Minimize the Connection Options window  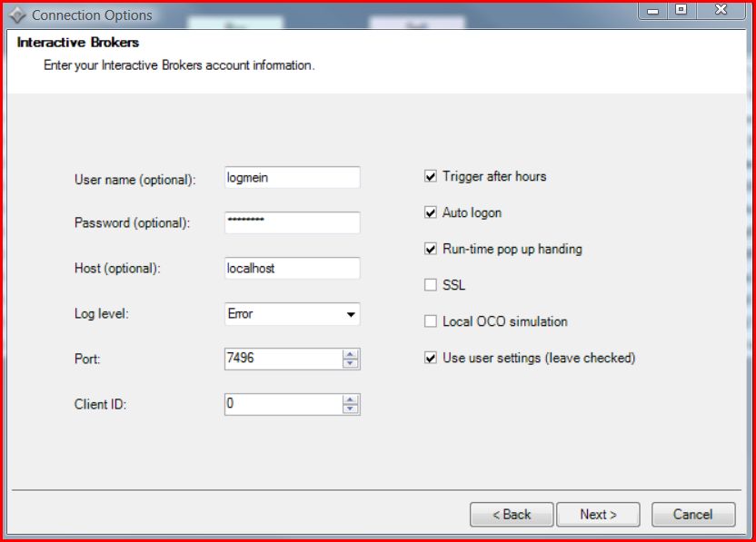point(652,10)
